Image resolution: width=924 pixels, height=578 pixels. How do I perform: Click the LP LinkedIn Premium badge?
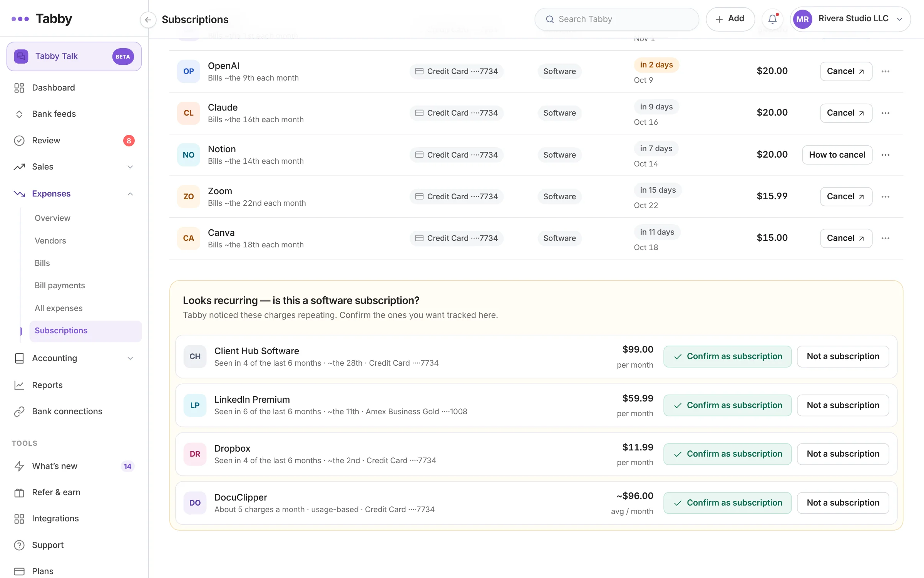[195, 405]
